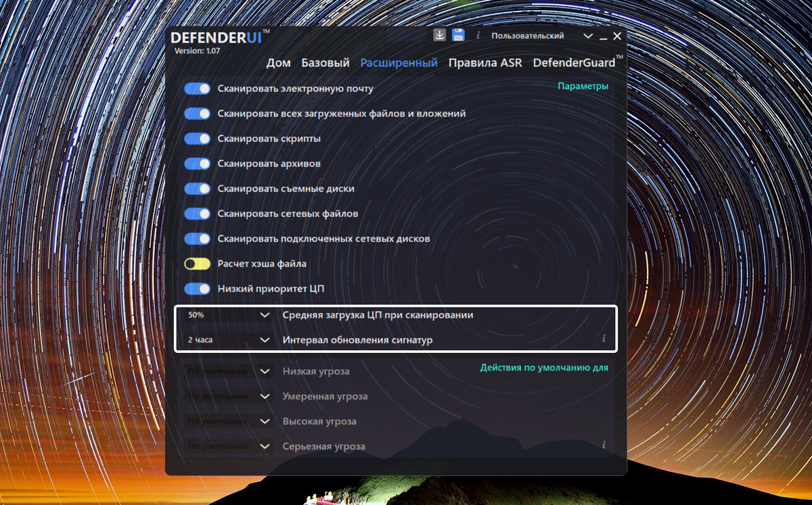Click the Низкий приоритет ЦП label
Image resolution: width=812 pixels, height=505 pixels.
click(271, 289)
